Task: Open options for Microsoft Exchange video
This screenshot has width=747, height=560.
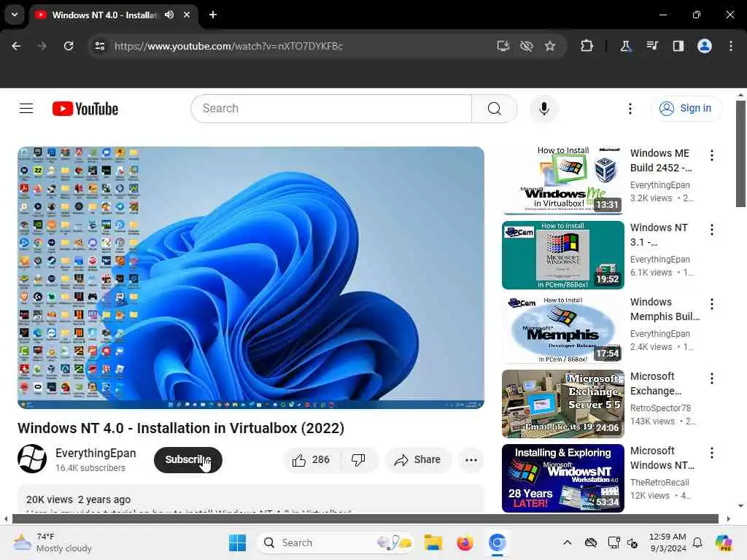Action: pos(712,378)
